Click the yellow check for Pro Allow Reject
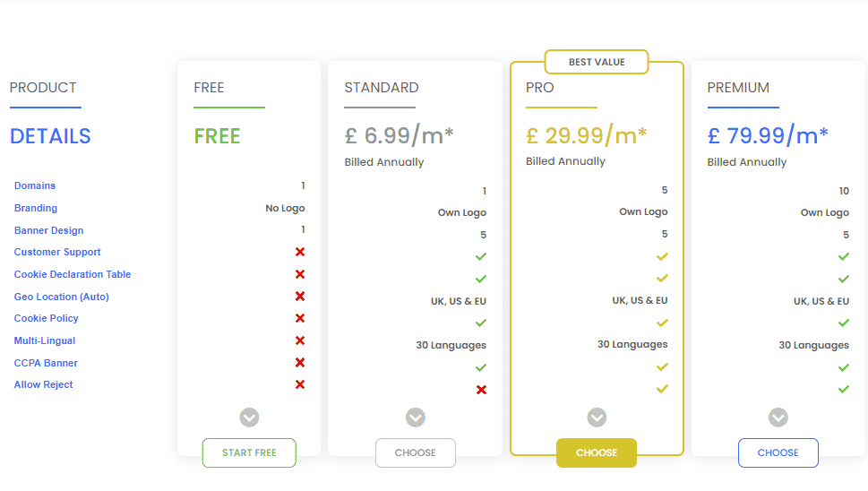The width and height of the screenshot is (868, 491). (x=662, y=389)
